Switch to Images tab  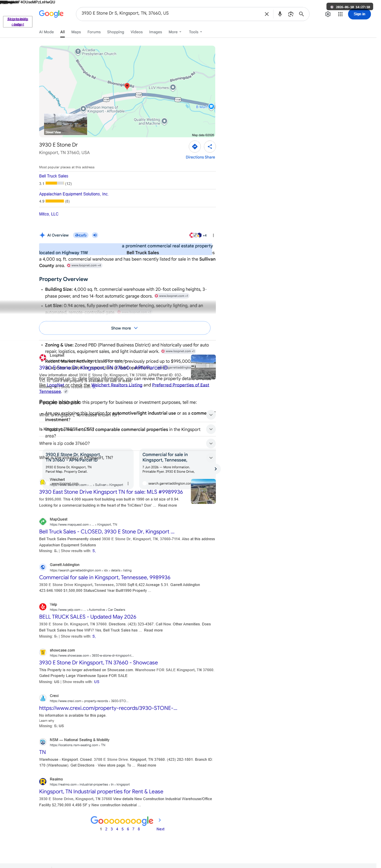(x=156, y=32)
